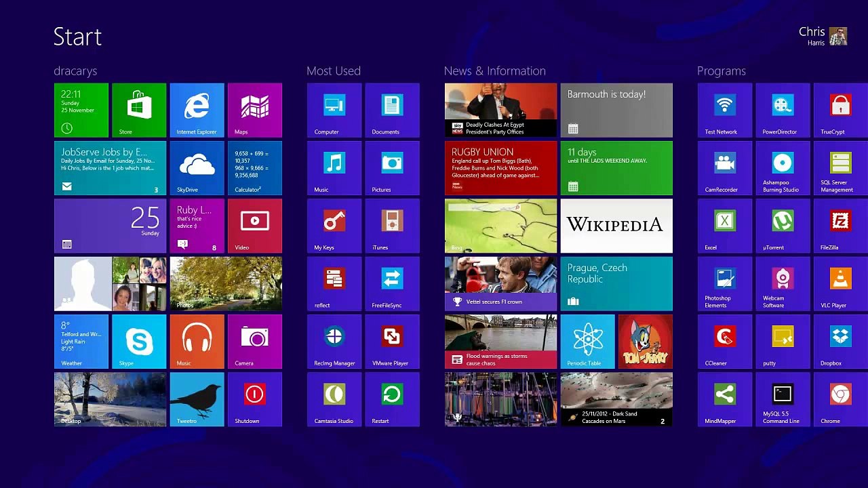Open the JobServe mail tile
This screenshot has width=868, height=488.
[x=110, y=168]
